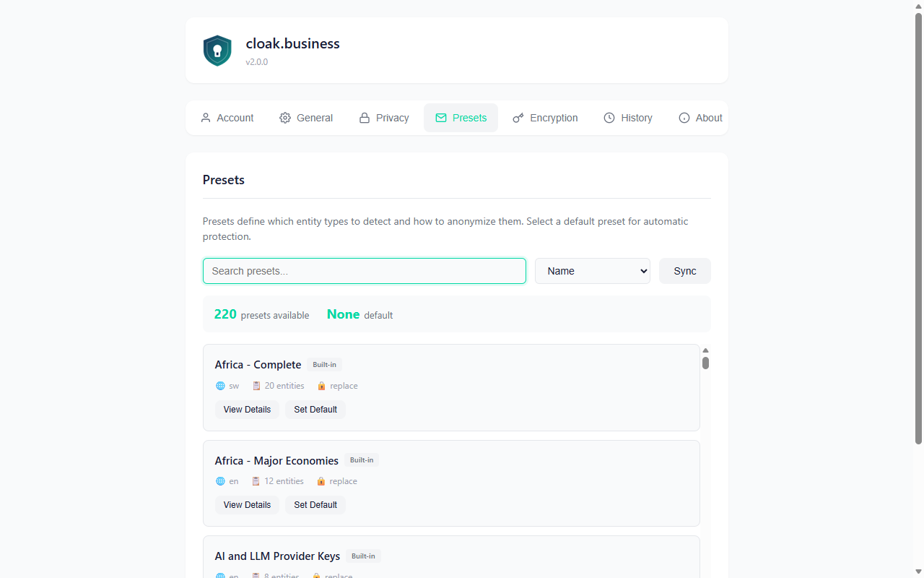This screenshot has width=924, height=578.
Task: Click the cloak.business shield logo
Action: click(217, 51)
